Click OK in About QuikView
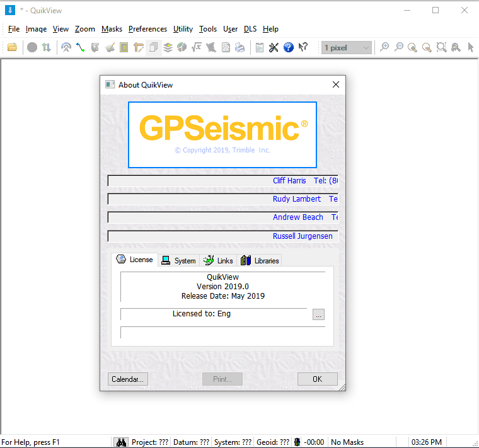Image resolution: width=479 pixels, height=448 pixels. (x=318, y=379)
